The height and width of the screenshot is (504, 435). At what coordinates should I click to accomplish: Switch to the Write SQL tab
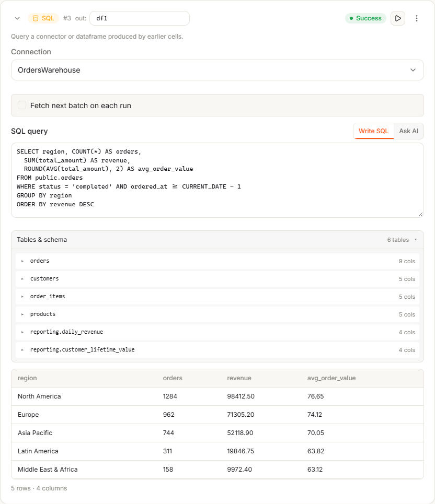[x=373, y=131]
